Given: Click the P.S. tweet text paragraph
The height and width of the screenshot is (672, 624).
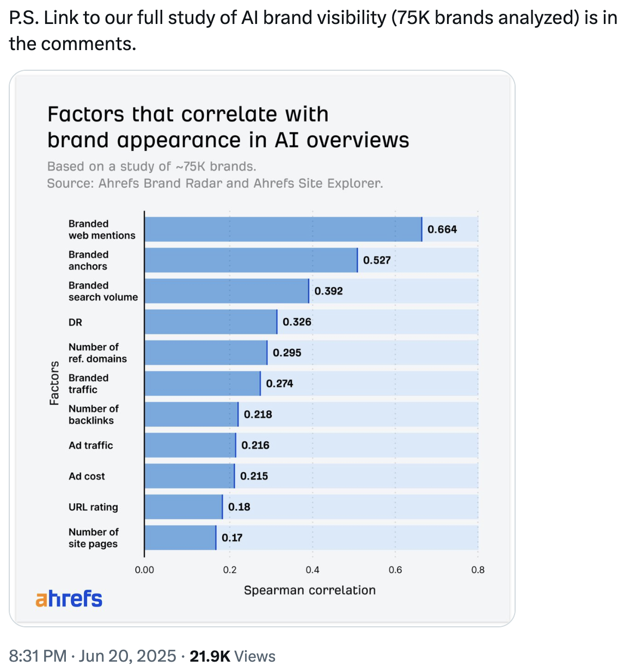Looking at the screenshot, I should [x=312, y=30].
